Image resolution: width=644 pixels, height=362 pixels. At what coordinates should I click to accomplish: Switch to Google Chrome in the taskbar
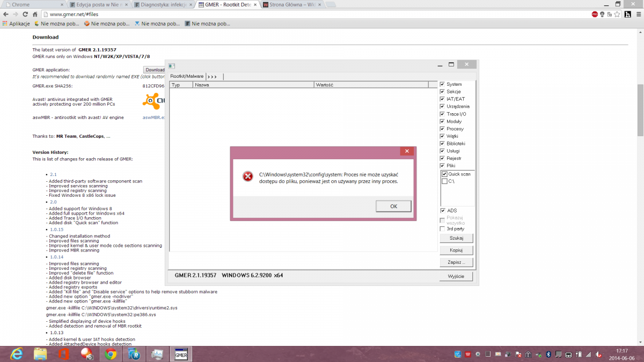coord(111,354)
